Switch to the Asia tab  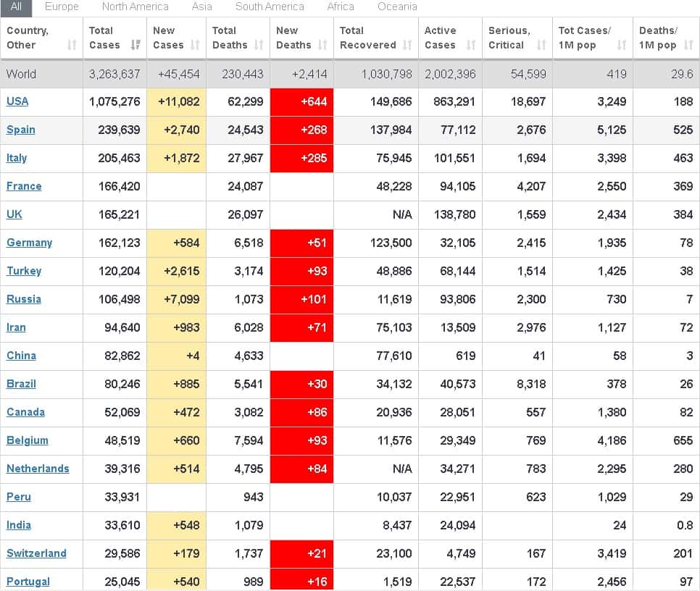[201, 7]
